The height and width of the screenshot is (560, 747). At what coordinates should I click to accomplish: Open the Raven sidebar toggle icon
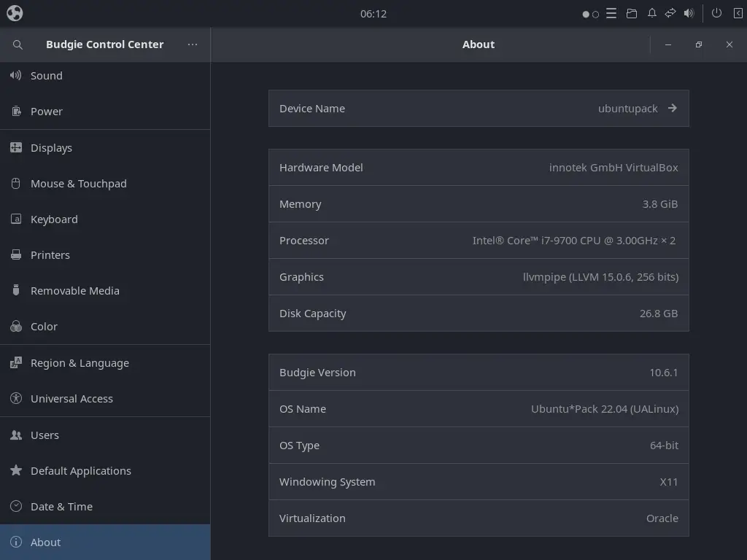(738, 13)
